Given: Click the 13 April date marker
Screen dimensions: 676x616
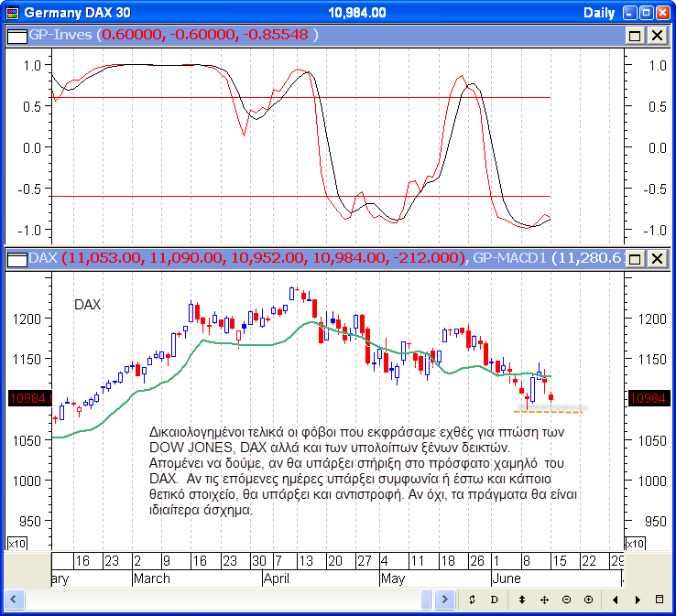Looking at the screenshot, I should (x=306, y=561).
